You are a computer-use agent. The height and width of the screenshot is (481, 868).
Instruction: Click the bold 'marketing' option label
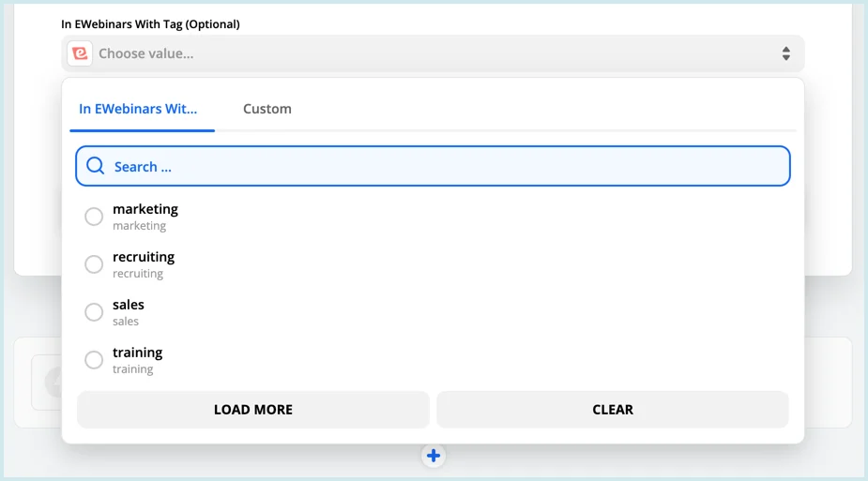[145, 209]
